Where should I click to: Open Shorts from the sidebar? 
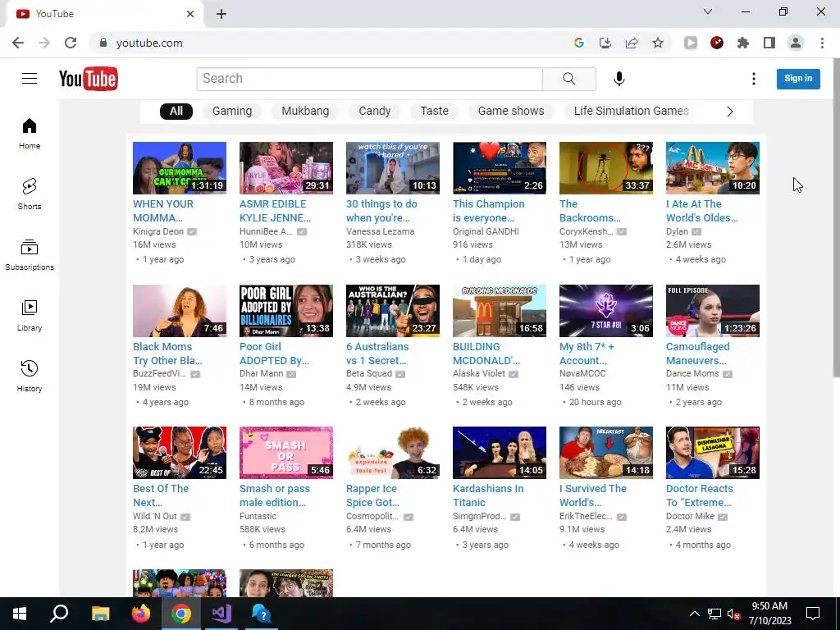tap(30, 194)
